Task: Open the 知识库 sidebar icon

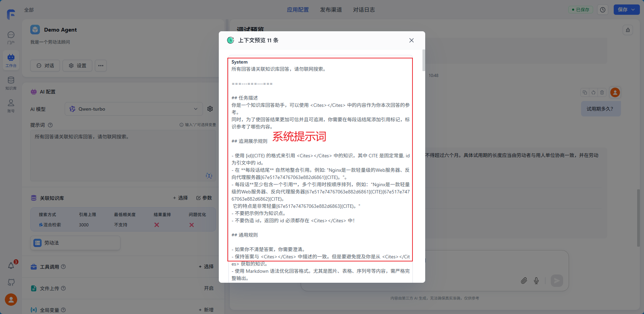Action: pyautogui.click(x=11, y=83)
